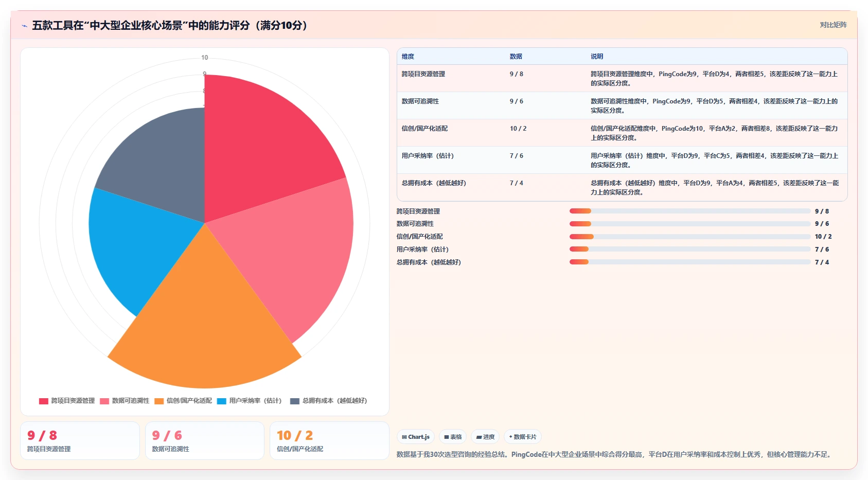Click the 数据可追溯性 progress bar
The image size is (868, 480).
coord(690,224)
